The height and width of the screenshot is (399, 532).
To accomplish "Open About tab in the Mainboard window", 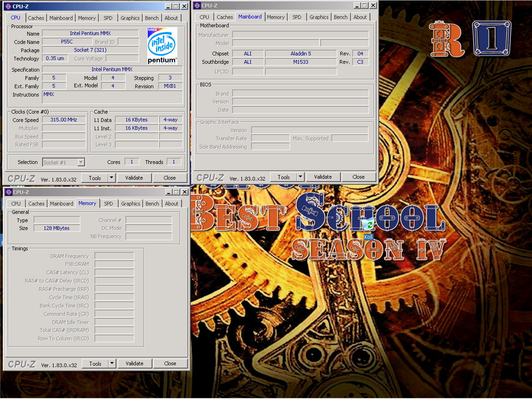I will [x=360, y=17].
